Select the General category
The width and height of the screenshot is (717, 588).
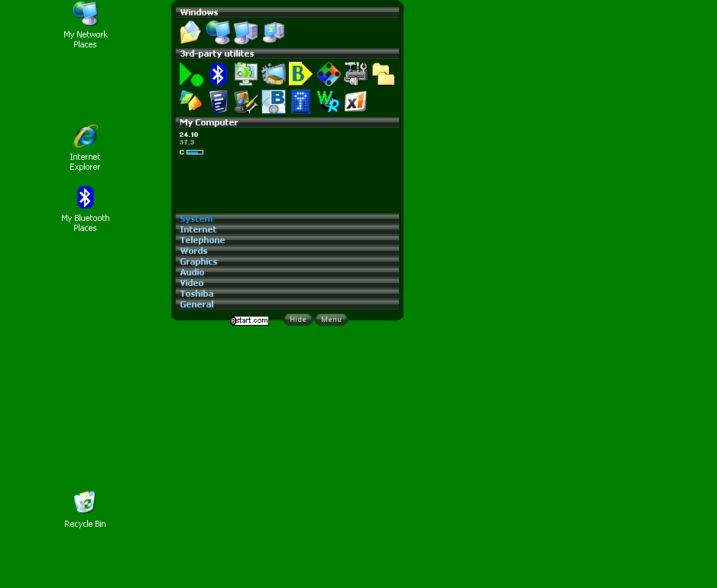coord(287,304)
